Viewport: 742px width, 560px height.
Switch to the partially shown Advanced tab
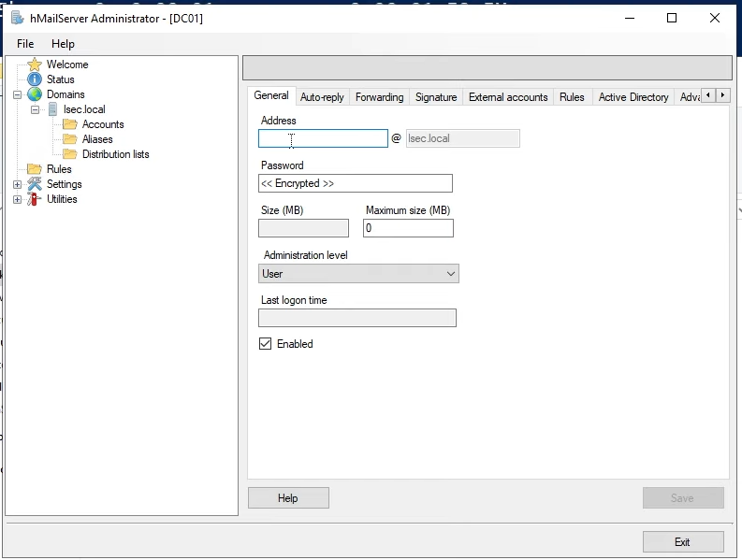[x=689, y=97]
